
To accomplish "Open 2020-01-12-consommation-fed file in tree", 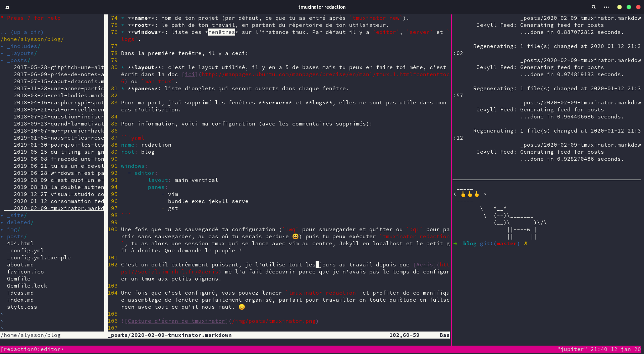I will tap(59, 201).
